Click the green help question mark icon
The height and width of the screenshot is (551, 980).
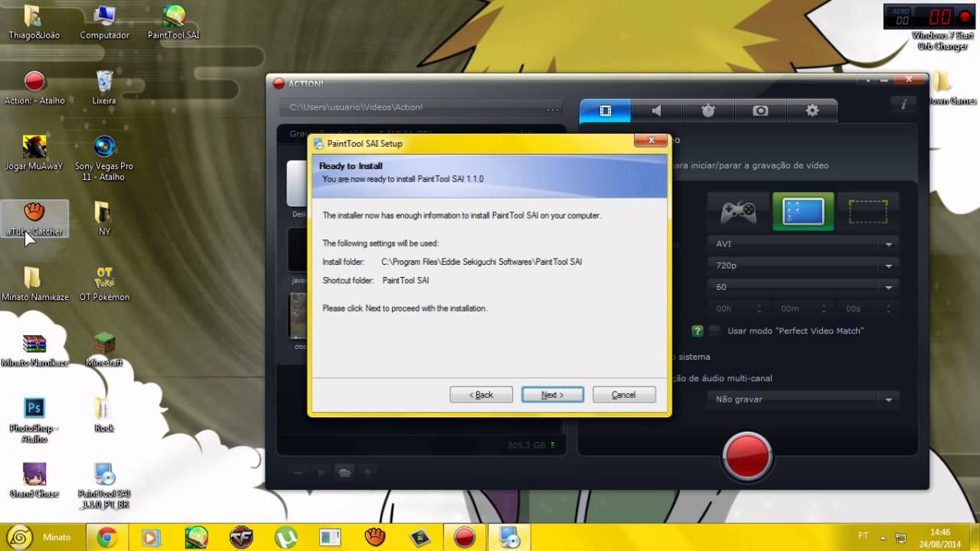click(697, 331)
